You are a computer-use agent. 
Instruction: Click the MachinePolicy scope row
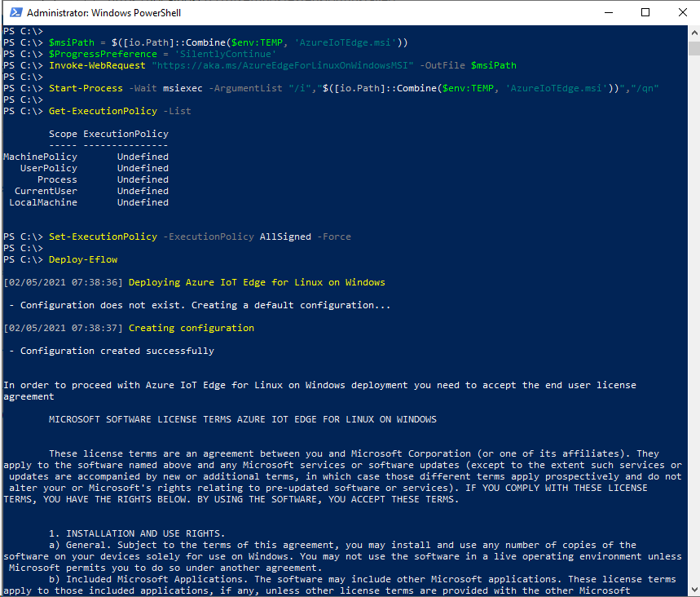pyautogui.click(x=86, y=157)
